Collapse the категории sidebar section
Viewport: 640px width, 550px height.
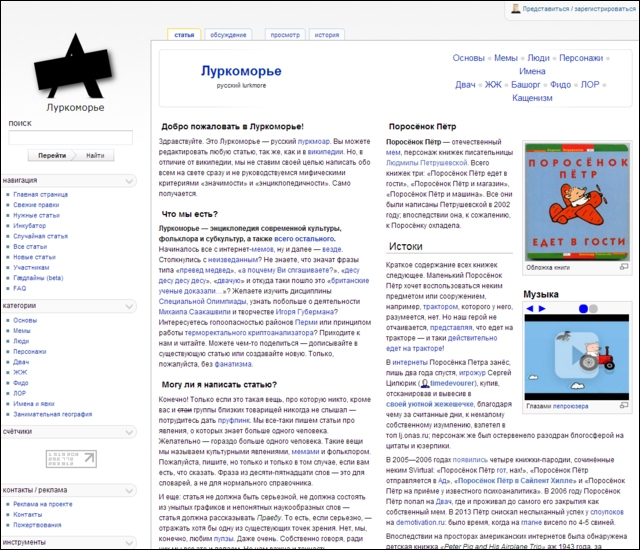point(131,305)
